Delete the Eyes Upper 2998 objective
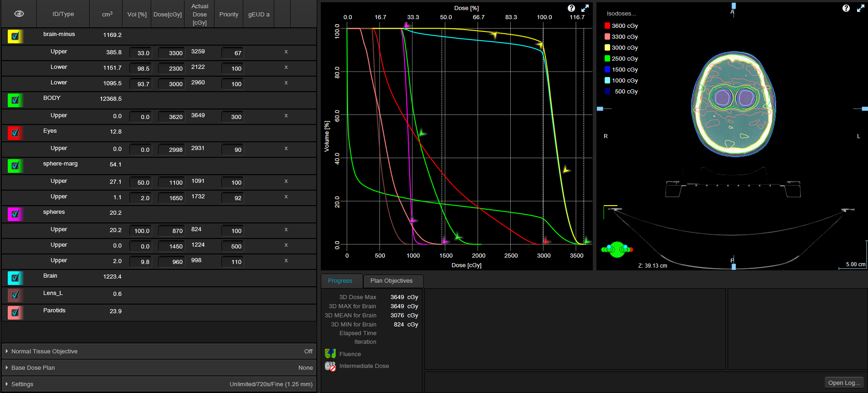The image size is (868, 393). point(286,149)
